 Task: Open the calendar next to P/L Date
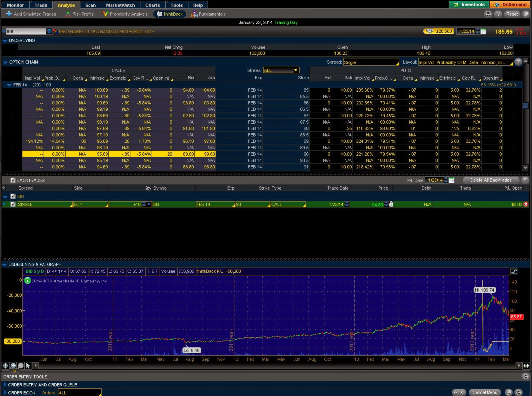coord(452,180)
